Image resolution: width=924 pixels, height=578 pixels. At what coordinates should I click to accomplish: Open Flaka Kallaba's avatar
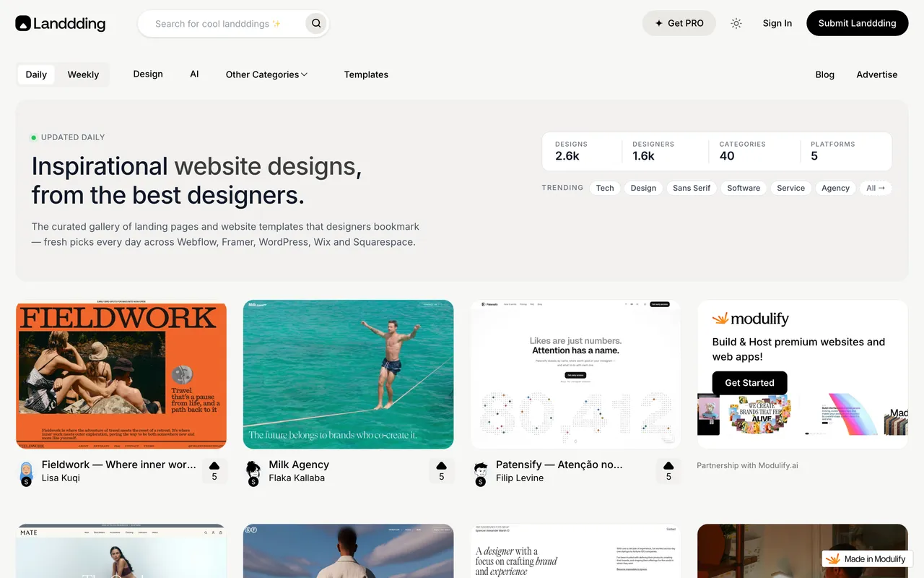pyautogui.click(x=253, y=473)
